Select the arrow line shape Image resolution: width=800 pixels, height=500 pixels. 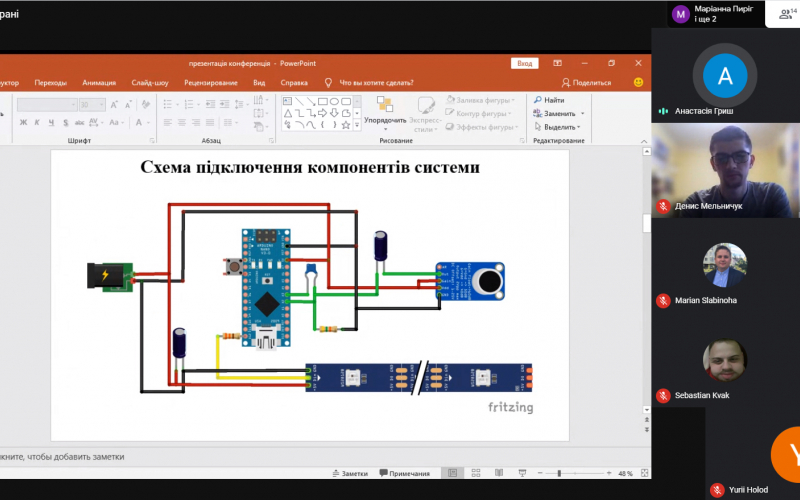(311, 101)
